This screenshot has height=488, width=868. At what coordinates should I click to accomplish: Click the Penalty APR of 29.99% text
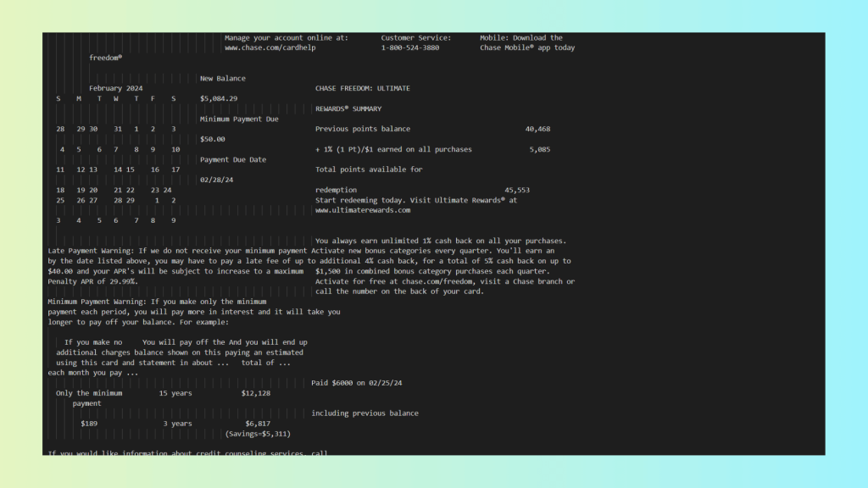click(x=93, y=281)
